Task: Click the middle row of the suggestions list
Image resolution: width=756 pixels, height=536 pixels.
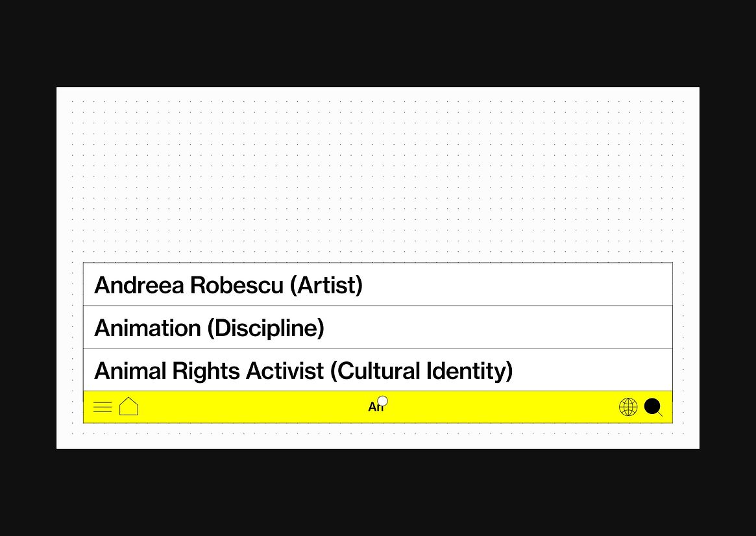Action: click(378, 327)
